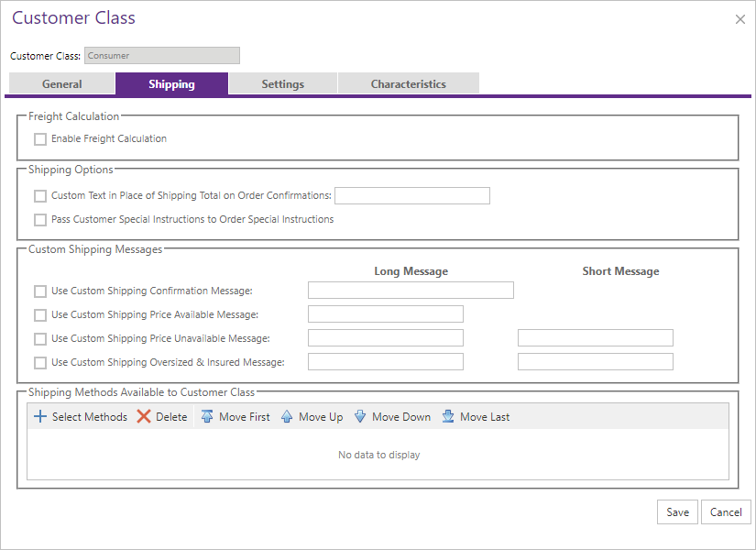
Task: Check Use Custom Shipping Price Available Message
Action: (x=40, y=315)
